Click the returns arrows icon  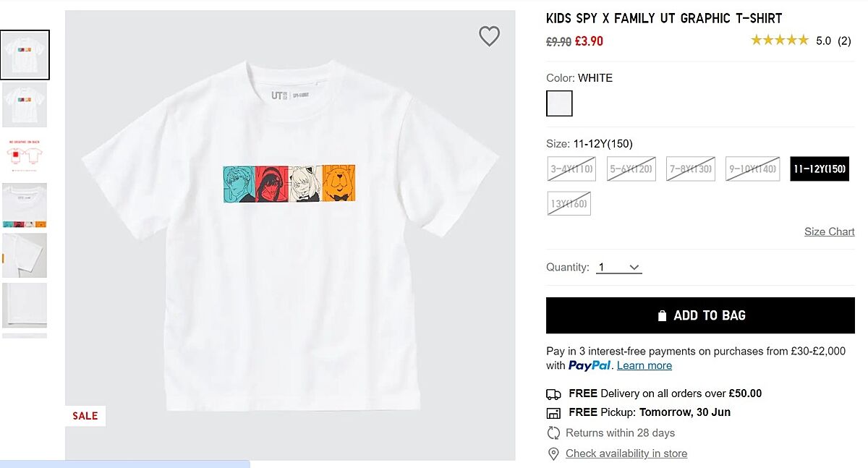553,433
